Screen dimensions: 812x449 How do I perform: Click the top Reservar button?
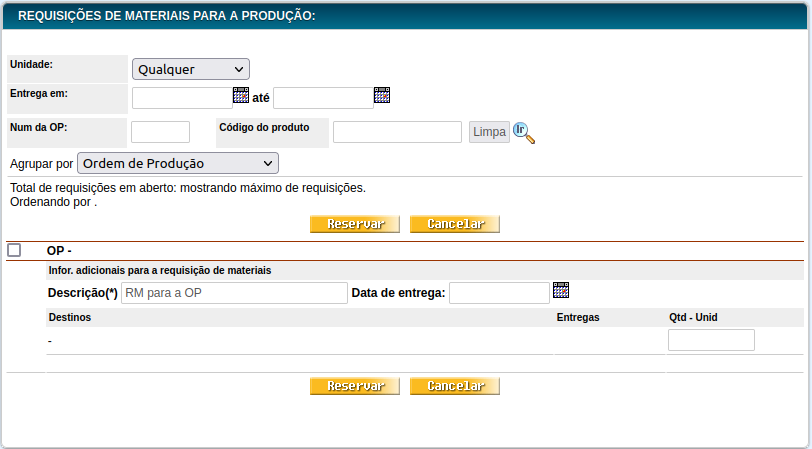click(x=355, y=224)
